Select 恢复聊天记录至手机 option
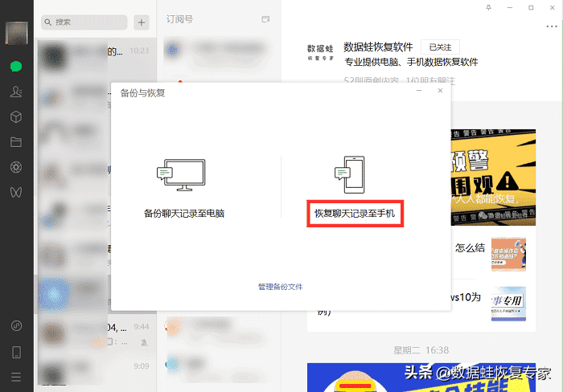The width and height of the screenshot is (563, 392). coord(355,214)
